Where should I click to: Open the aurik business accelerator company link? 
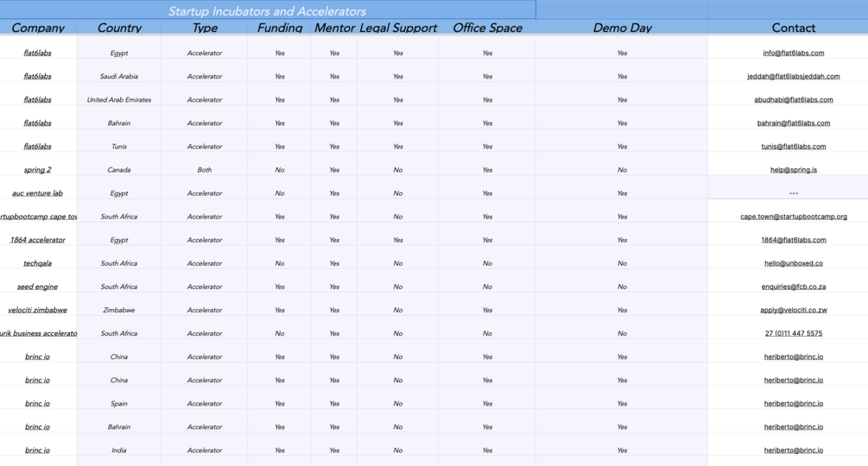(x=38, y=333)
